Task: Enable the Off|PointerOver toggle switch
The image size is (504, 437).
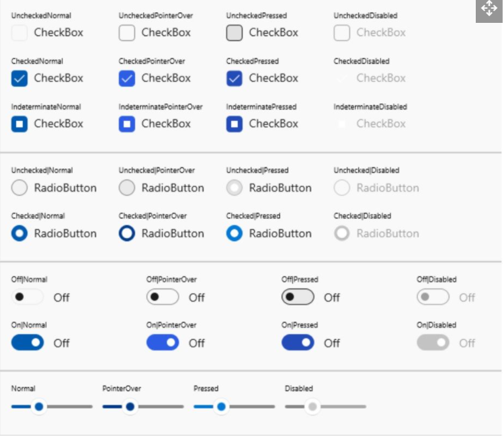Action: click(163, 297)
